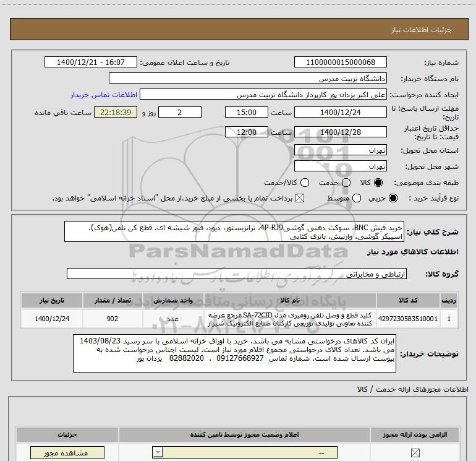Click the quantity cell 902
Screen dimensions: 476x461
click(x=113, y=319)
